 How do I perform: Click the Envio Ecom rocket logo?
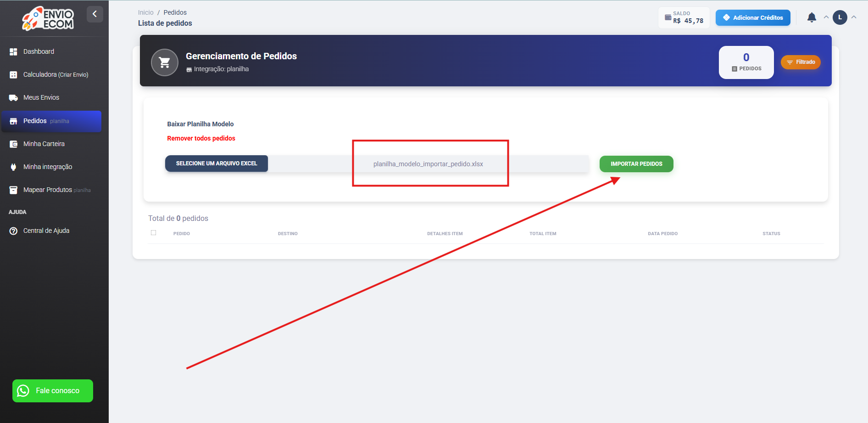tap(48, 18)
